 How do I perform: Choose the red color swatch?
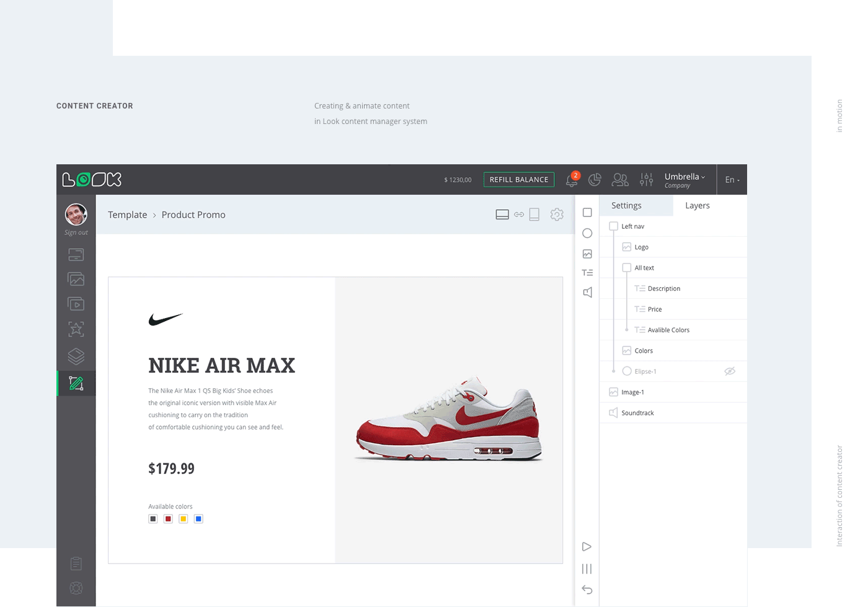coord(168,519)
